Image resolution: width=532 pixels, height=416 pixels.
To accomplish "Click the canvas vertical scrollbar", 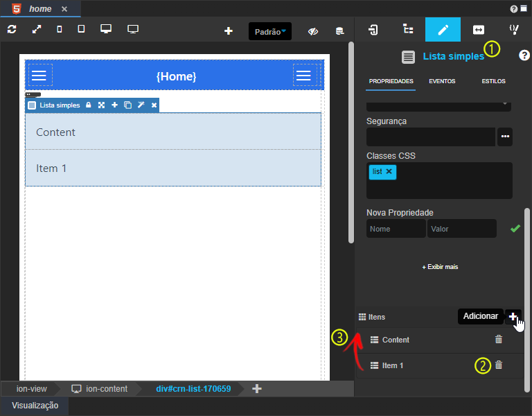I will (351, 143).
